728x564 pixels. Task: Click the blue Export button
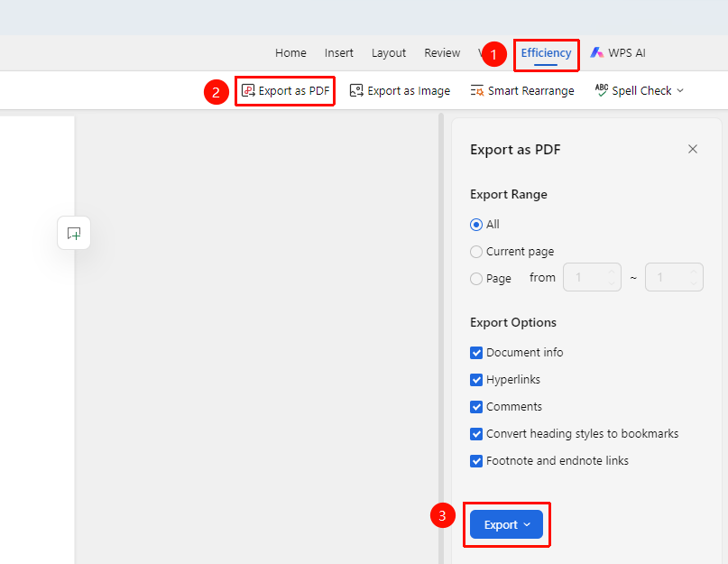pos(506,524)
